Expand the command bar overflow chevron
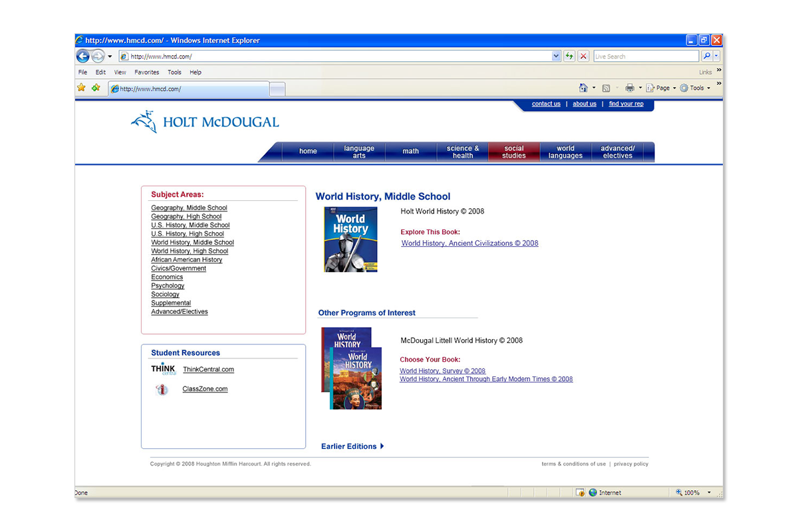The image size is (798, 532). [719, 84]
